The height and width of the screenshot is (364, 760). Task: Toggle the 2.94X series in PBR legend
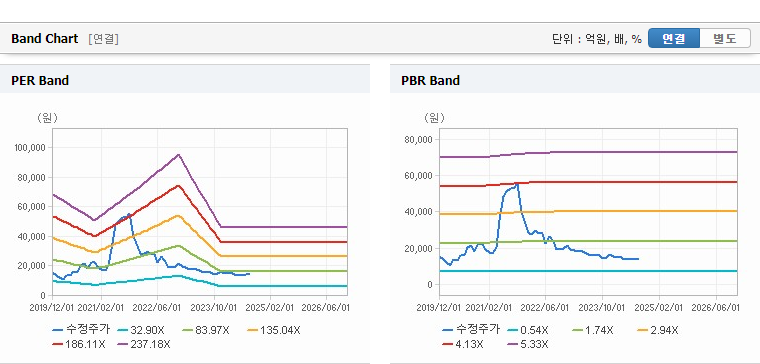pos(657,331)
